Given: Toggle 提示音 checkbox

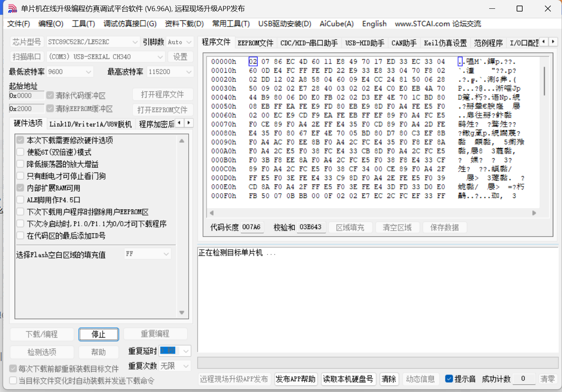Looking at the screenshot, I should click(449, 378).
